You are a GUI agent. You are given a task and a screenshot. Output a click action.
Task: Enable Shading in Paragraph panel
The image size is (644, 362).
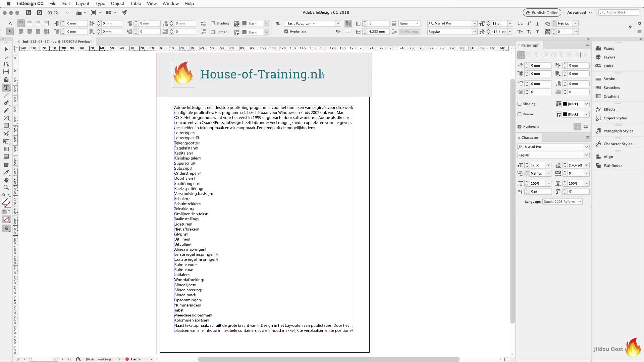(520, 104)
